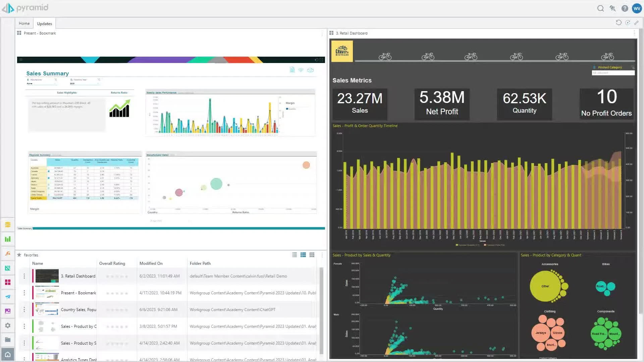
Task: Open the Illustrate drafting-tools icon
Action: pyautogui.click(x=8, y=268)
